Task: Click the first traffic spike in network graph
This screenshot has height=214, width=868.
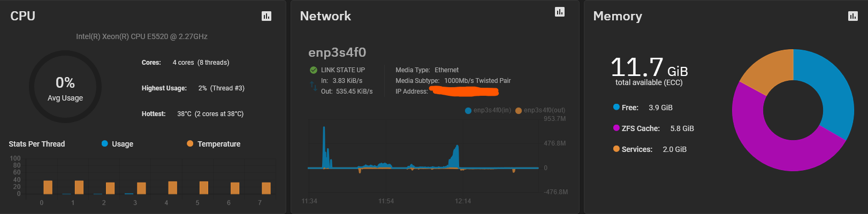Action: [x=324, y=147]
